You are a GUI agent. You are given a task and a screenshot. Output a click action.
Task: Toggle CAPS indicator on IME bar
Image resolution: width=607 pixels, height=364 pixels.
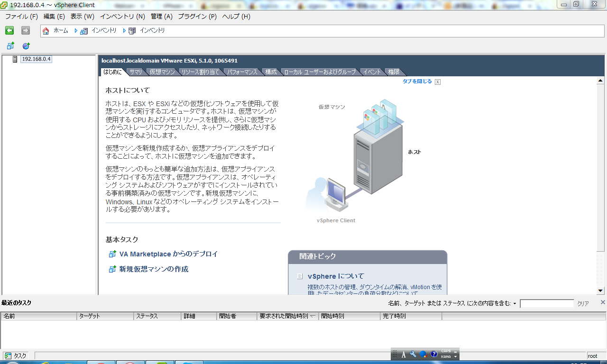pos(446,351)
